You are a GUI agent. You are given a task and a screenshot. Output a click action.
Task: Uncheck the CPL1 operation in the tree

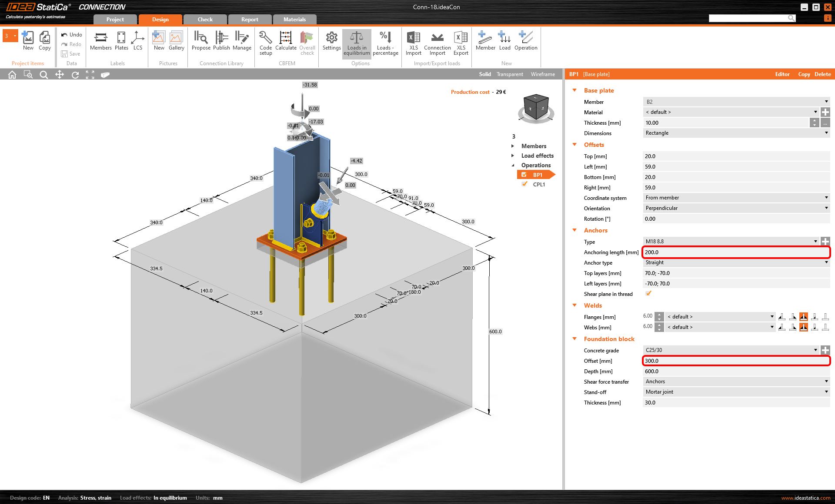[524, 184]
